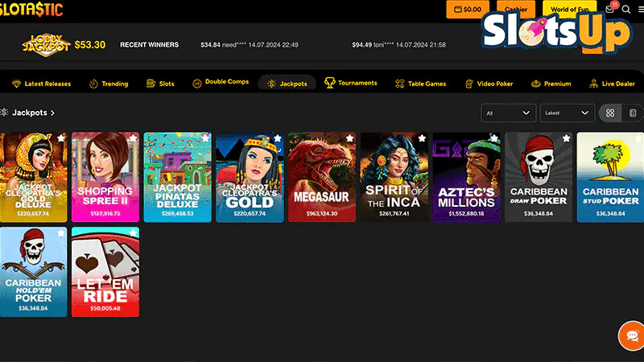Favorite Jackpot Pinatas Deluxe star
This screenshot has height=362, width=644.
(x=205, y=138)
